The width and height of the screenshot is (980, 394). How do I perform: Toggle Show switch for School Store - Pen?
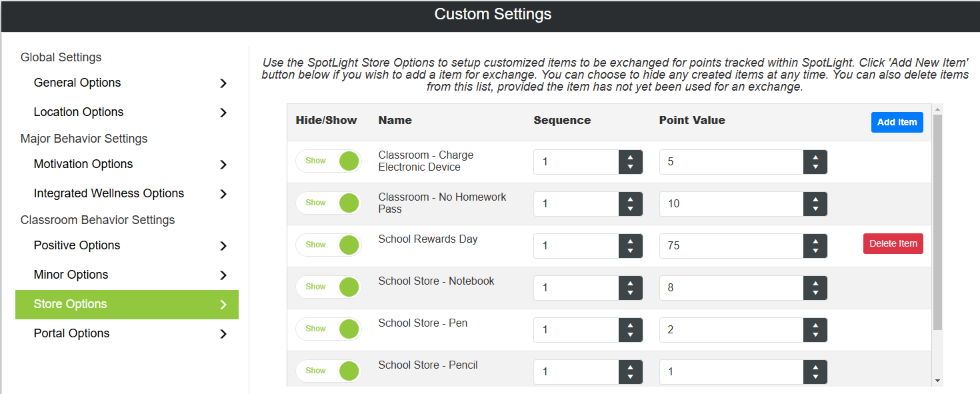[328, 329]
